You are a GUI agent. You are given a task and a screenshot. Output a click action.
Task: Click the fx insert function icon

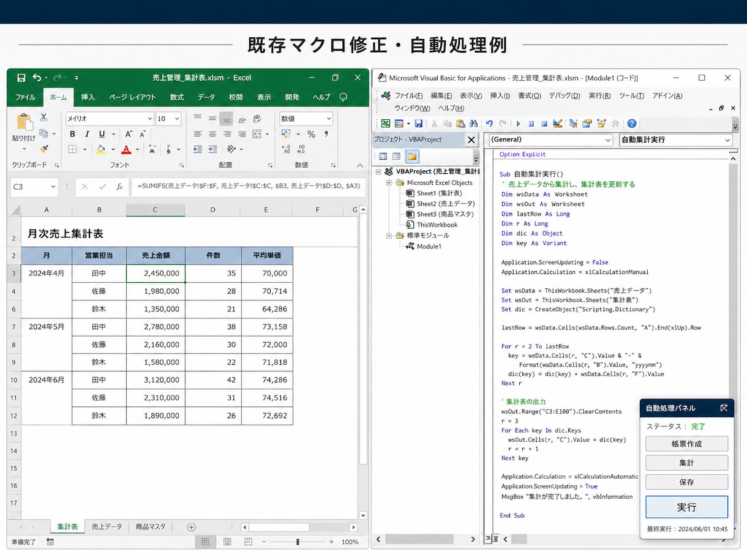coord(119,187)
